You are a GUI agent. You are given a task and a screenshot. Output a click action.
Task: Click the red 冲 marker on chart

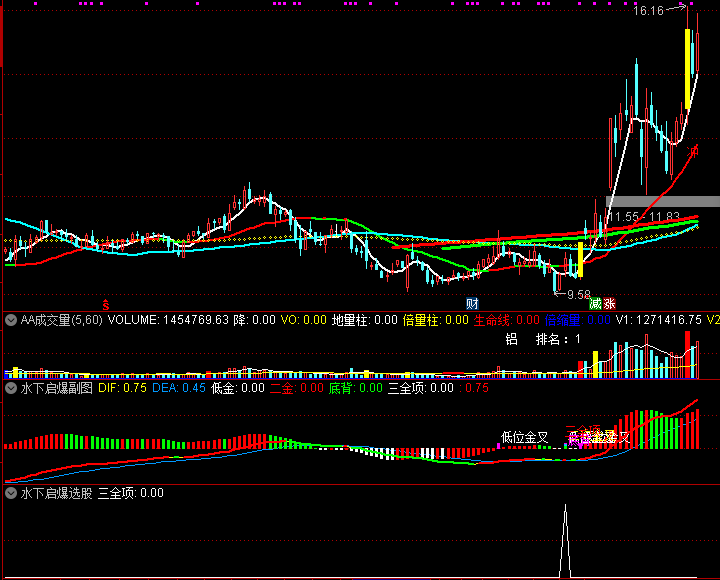pos(692,151)
